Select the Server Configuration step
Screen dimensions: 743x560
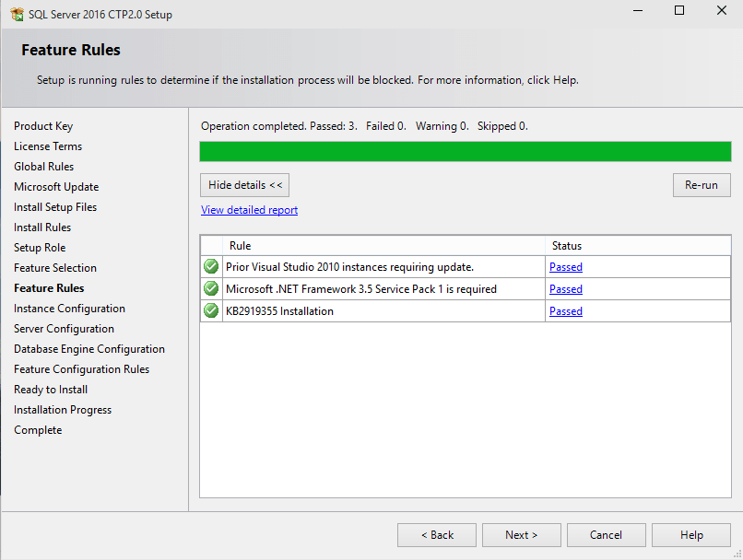click(x=64, y=329)
